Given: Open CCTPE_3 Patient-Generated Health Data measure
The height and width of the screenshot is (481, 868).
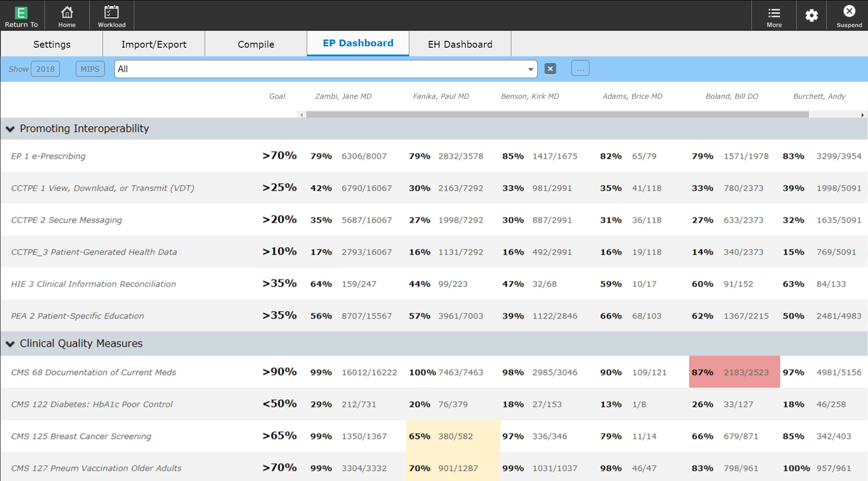Looking at the screenshot, I should pos(94,252).
